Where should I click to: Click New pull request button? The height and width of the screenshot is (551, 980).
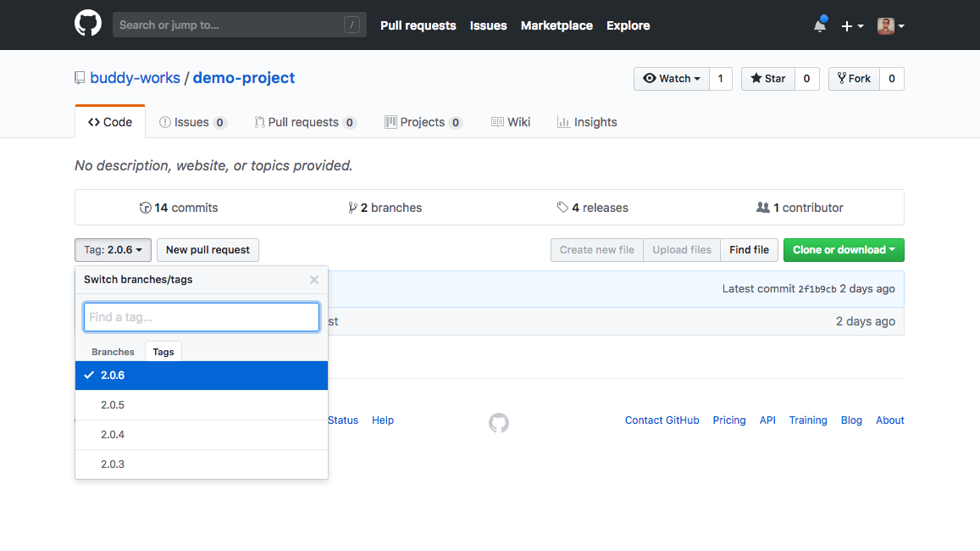pos(208,250)
